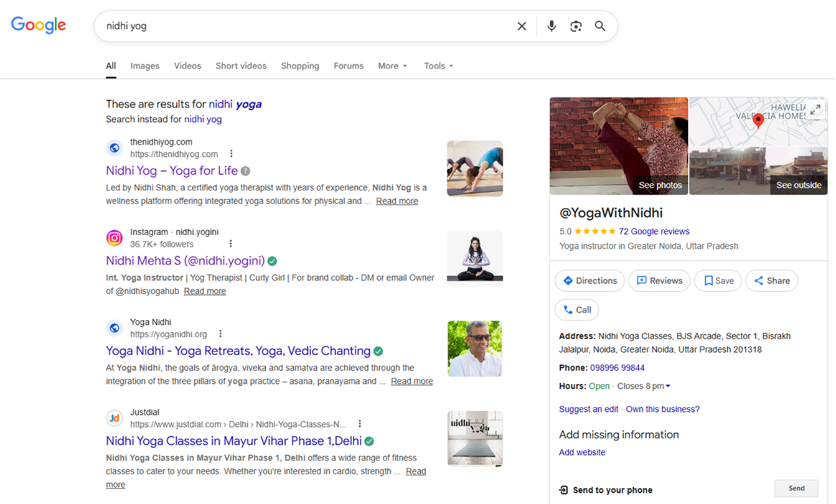Image resolution: width=836 pixels, height=504 pixels.
Task: Switch to the Images tab
Action: [144, 66]
